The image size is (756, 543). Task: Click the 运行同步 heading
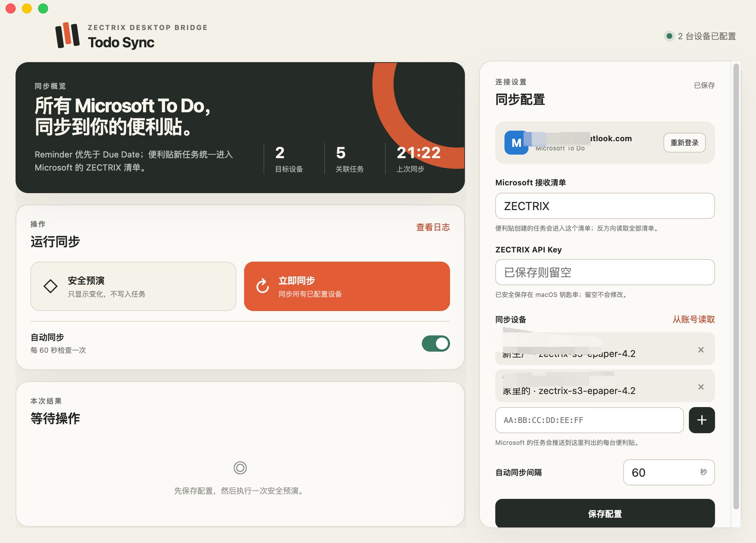pos(55,242)
